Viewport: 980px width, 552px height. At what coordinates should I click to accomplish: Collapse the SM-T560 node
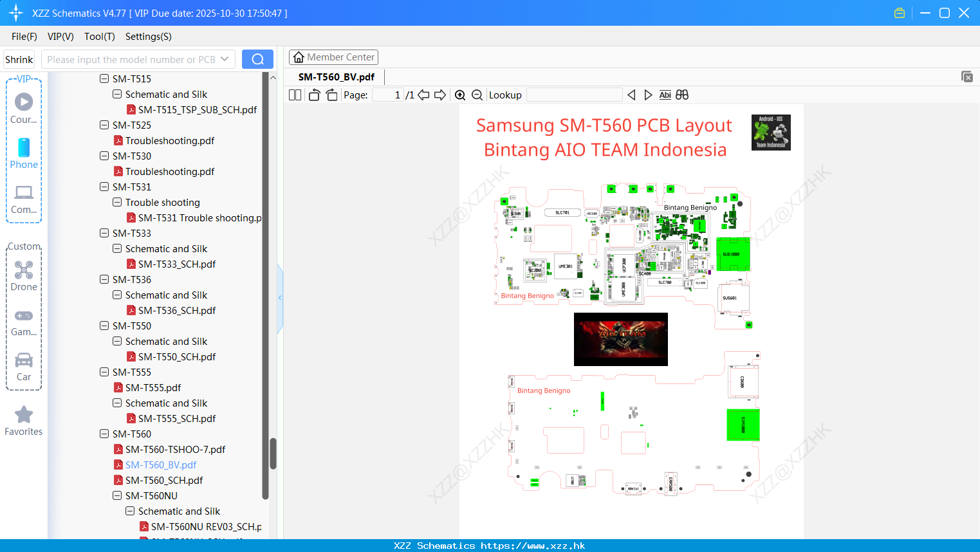tap(104, 434)
